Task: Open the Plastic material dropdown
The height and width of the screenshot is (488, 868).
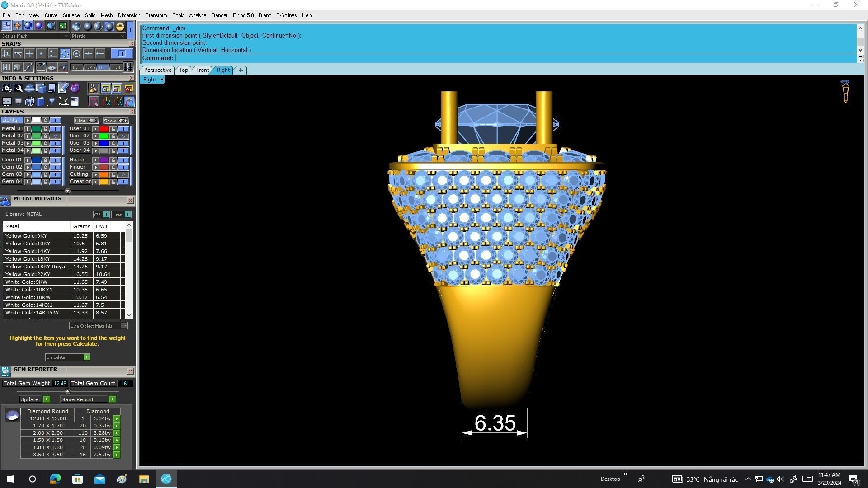Action: [x=98, y=36]
